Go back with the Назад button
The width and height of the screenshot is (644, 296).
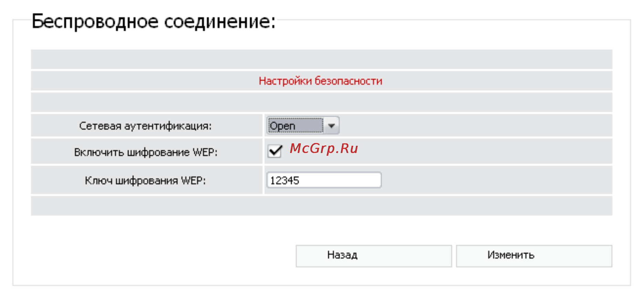(374, 256)
